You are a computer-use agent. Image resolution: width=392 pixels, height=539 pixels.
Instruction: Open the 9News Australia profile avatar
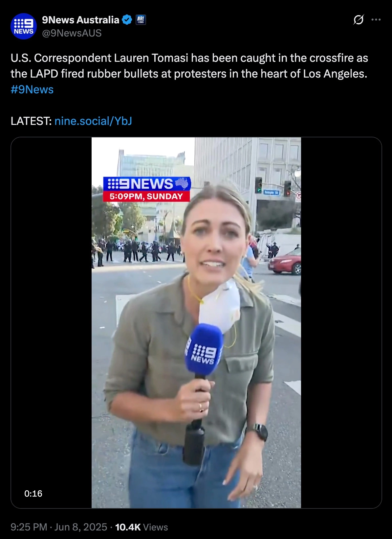click(24, 26)
